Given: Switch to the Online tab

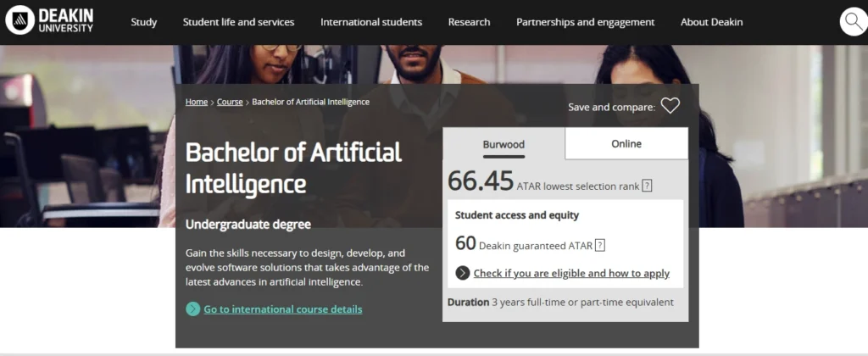Looking at the screenshot, I should 626,144.
